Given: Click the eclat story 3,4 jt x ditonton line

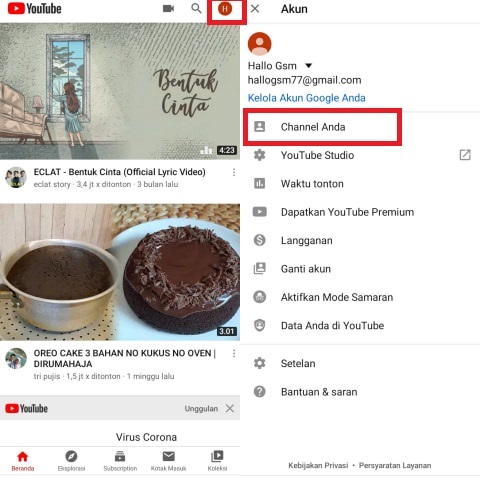Looking at the screenshot, I should point(106,184).
